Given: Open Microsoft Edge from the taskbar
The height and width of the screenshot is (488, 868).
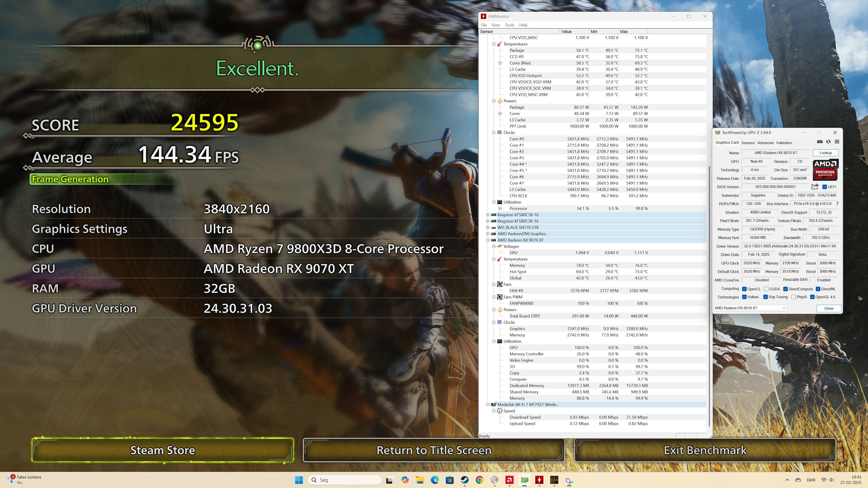Looking at the screenshot, I should click(435, 480).
